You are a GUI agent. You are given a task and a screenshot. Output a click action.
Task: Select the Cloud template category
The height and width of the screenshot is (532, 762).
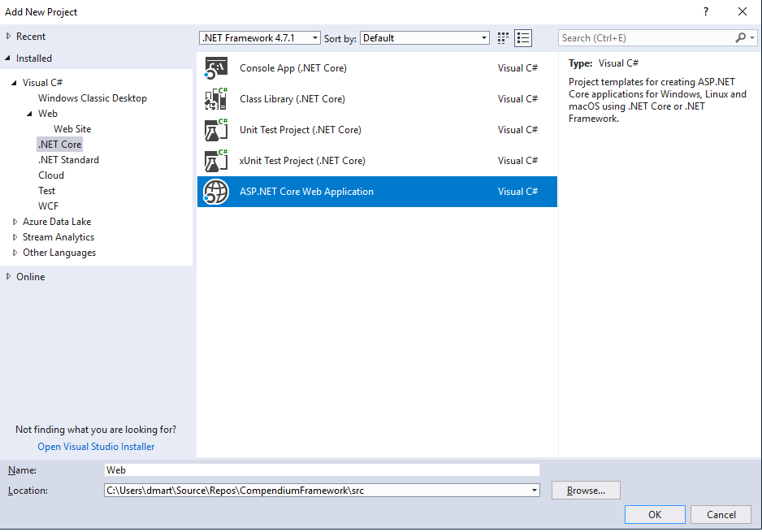tap(51, 175)
